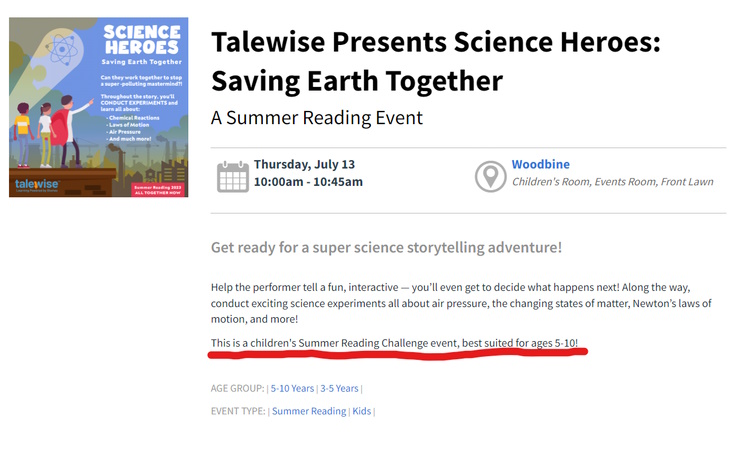Click the AGE GROUP label
The image size is (736, 460).
[x=237, y=388]
